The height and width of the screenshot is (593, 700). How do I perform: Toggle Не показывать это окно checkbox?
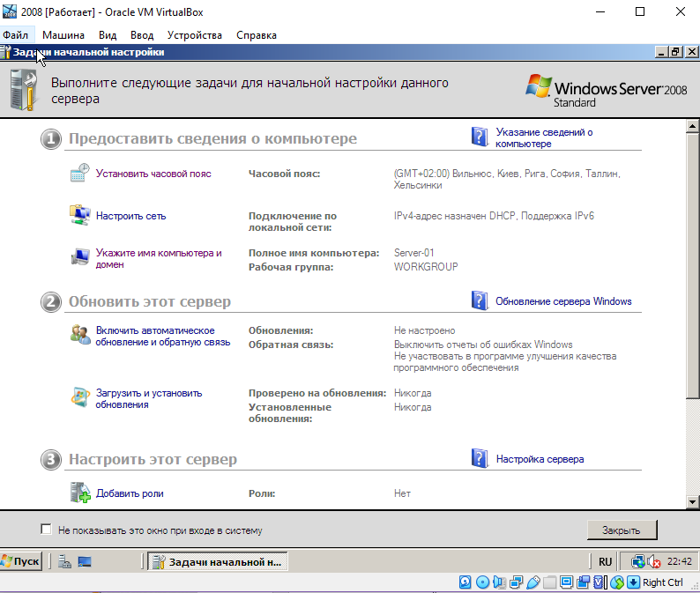click(x=46, y=530)
